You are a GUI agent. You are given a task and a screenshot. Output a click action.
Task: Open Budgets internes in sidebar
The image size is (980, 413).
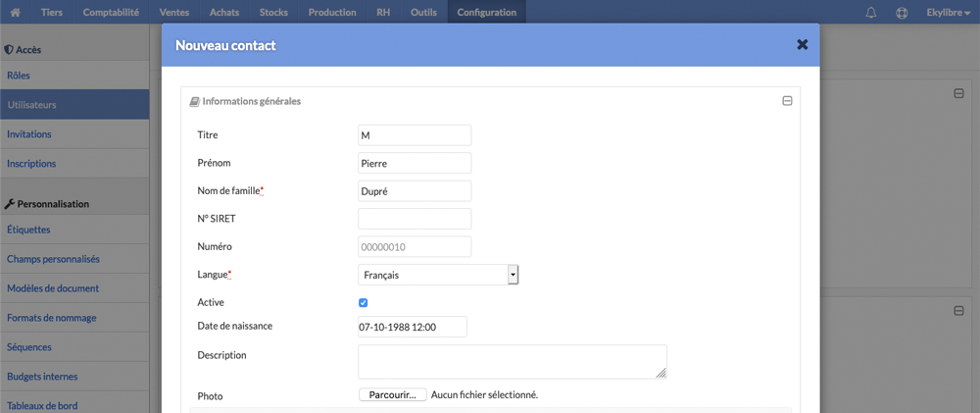pos(74,377)
